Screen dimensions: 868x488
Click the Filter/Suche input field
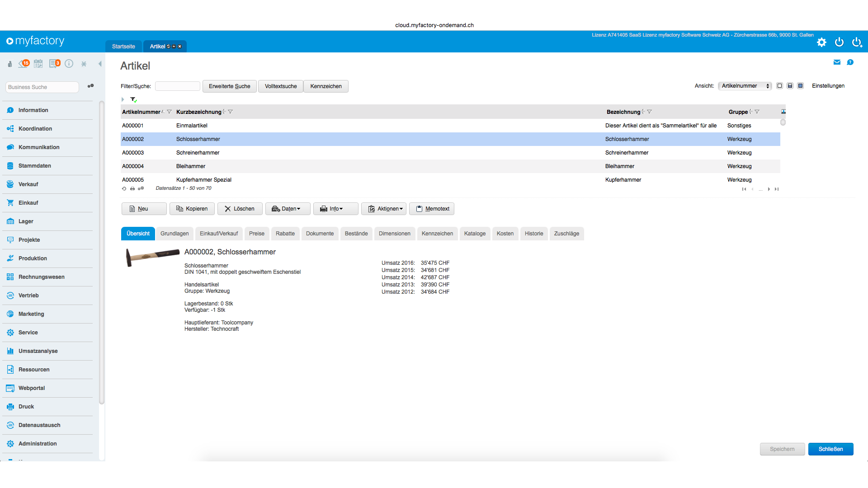click(x=177, y=86)
